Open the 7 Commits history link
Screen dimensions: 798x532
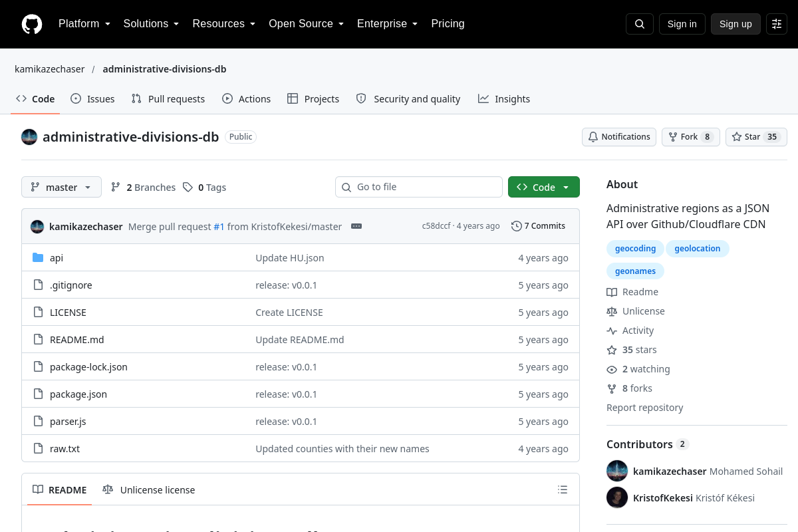click(538, 226)
